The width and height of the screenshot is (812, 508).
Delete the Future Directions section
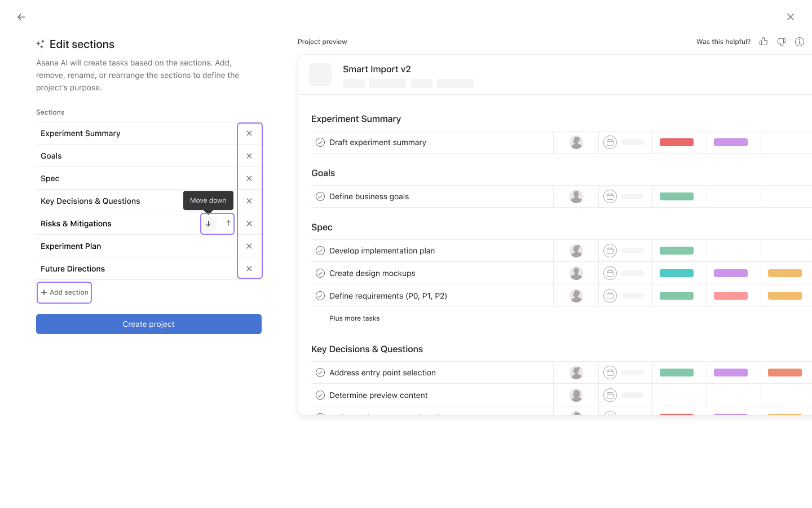point(249,268)
